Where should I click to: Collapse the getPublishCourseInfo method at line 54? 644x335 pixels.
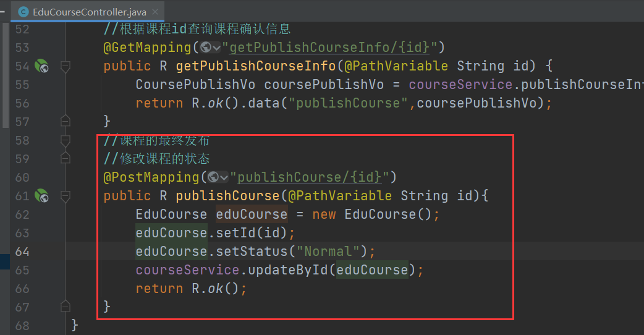(66, 66)
